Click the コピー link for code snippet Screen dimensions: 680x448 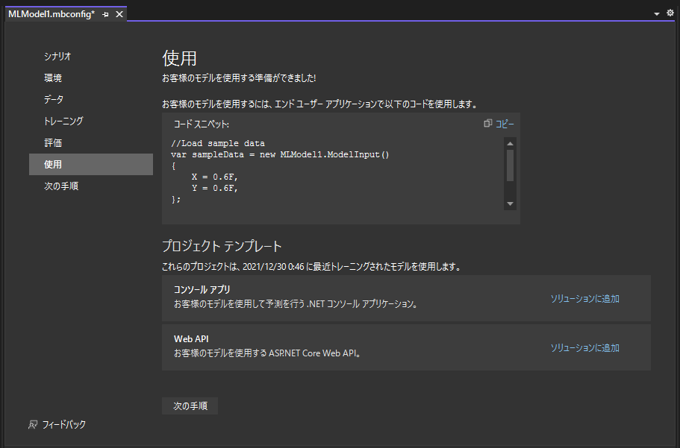(x=505, y=124)
